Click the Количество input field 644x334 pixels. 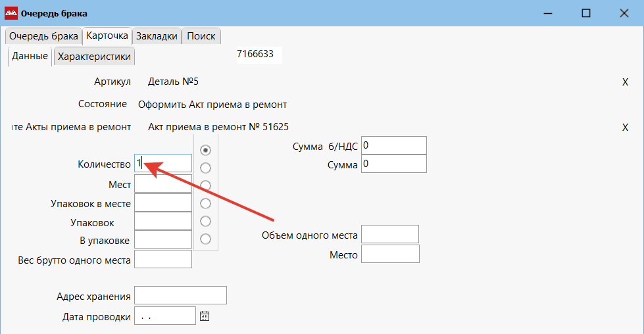[164, 163]
